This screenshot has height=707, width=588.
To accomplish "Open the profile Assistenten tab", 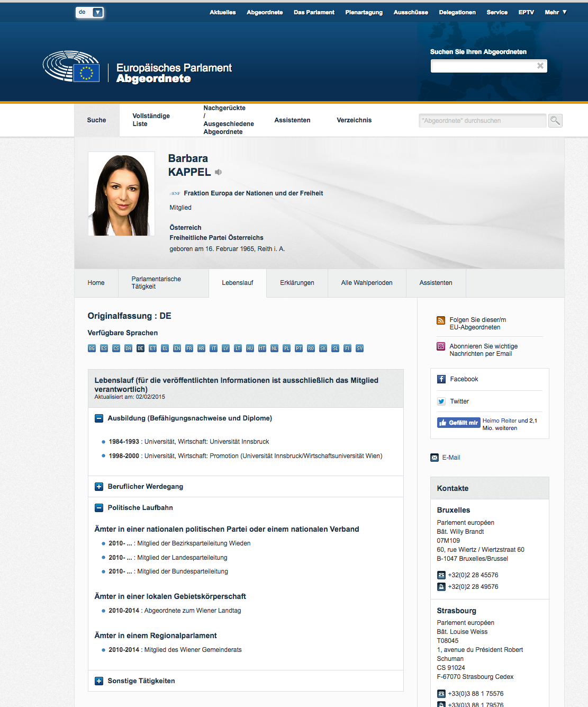I will (x=436, y=283).
